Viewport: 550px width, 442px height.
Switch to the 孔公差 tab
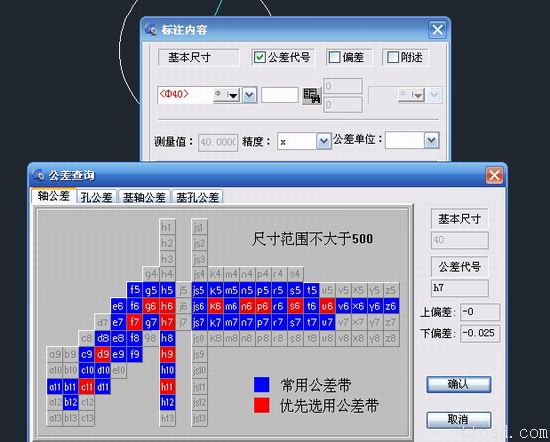(x=96, y=197)
